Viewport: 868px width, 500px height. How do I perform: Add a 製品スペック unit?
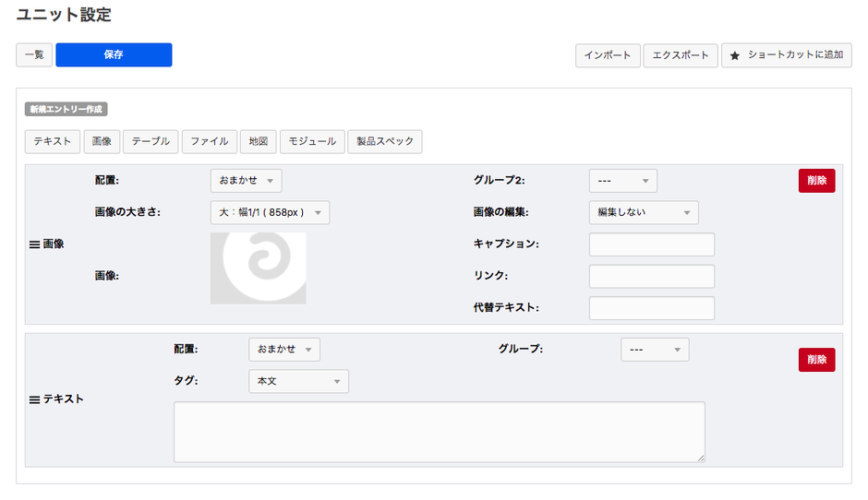coord(386,141)
